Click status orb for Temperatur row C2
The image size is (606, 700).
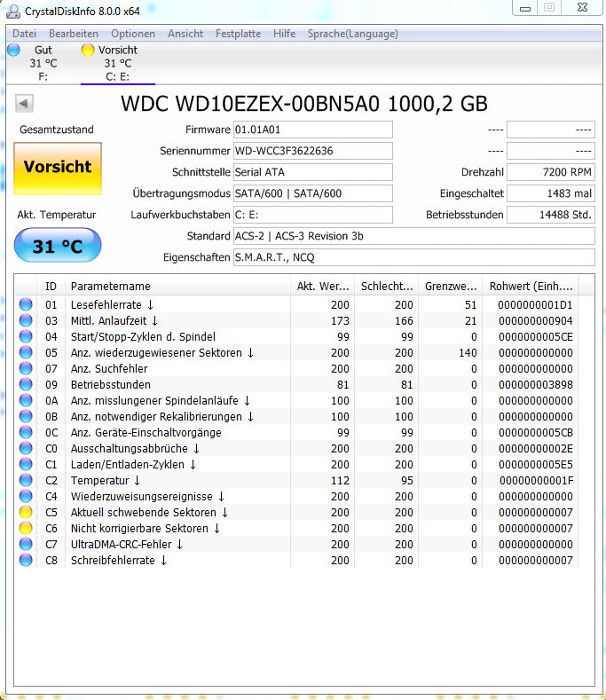26,480
